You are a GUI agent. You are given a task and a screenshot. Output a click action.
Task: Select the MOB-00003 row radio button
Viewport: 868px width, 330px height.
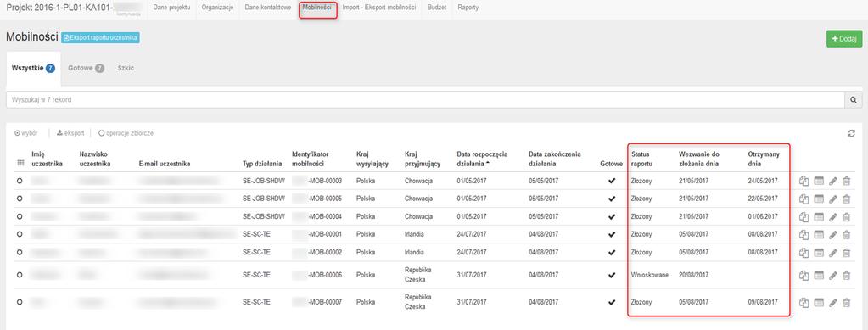click(20, 181)
